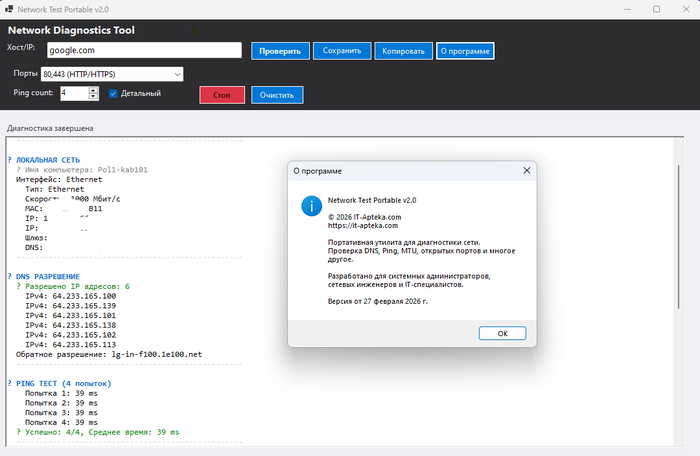The width and height of the screenshot is (700, 456).
Task: Open the О программе toolbar button
Action: click(465, 50)
